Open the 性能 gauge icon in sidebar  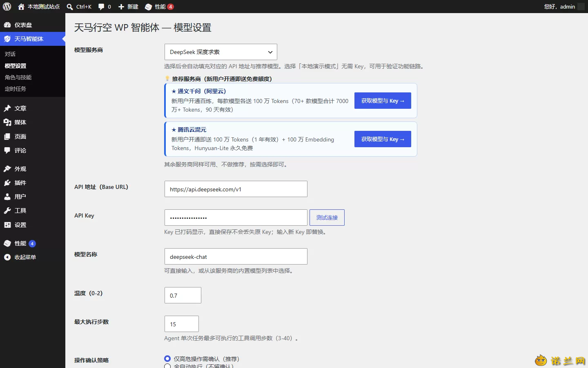7,243
